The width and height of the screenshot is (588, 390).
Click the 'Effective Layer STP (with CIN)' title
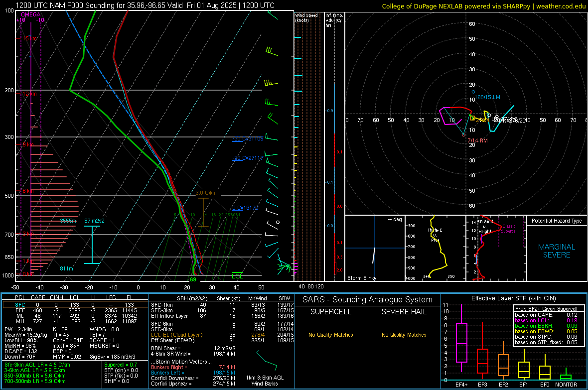[x=514, y=298]
